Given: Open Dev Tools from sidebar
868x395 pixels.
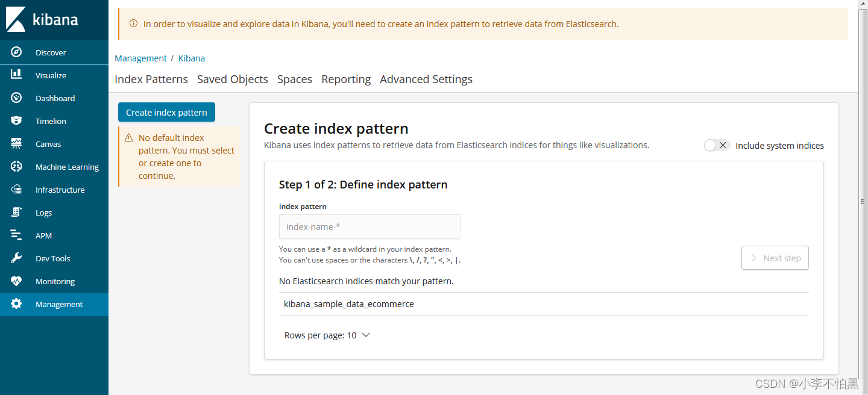Looking at the screenshot, I should [54, 258].
